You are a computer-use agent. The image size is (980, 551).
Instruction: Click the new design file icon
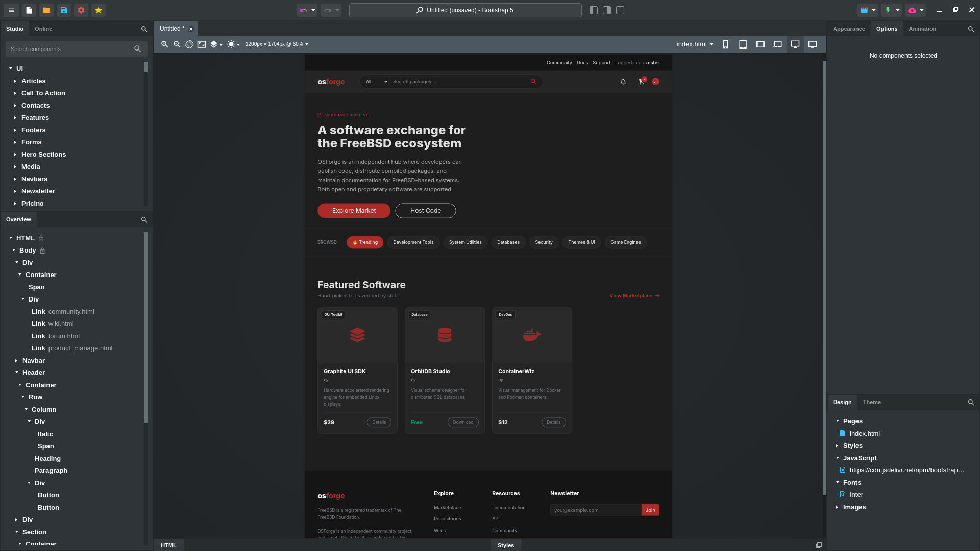29,10
